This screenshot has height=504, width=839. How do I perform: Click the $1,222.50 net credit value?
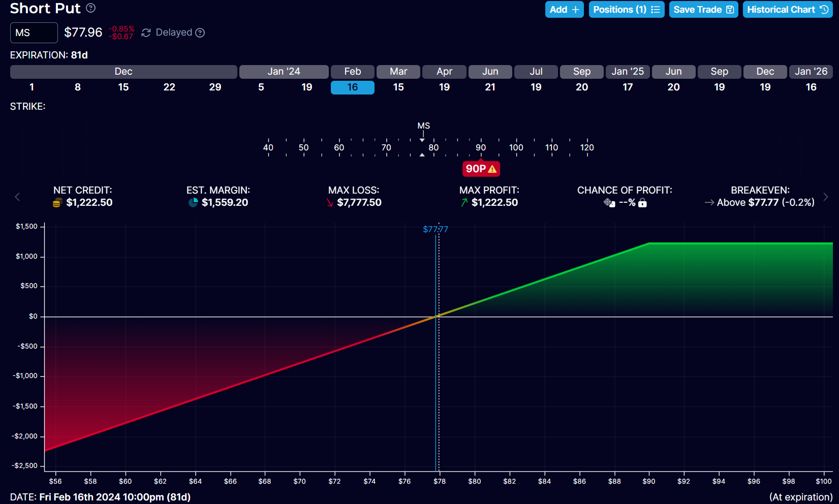coord(89,203)
